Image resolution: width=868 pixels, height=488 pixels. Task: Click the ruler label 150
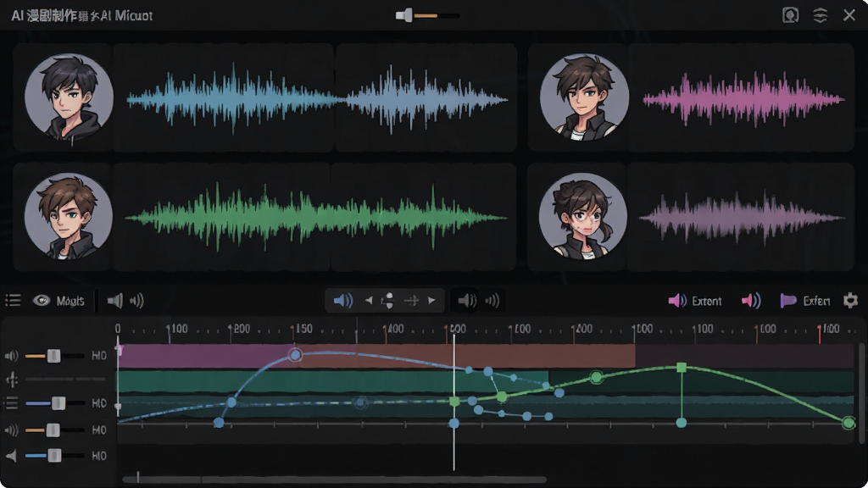tap(304, 330)
